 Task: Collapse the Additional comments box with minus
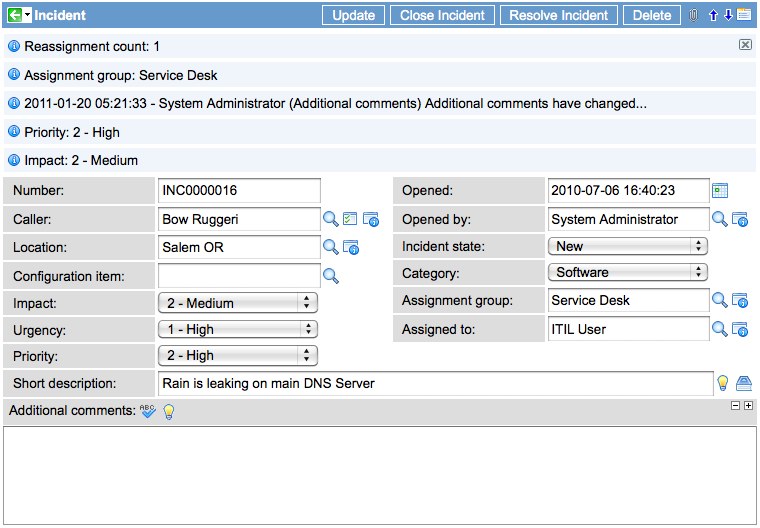click(x=736, y=405)
